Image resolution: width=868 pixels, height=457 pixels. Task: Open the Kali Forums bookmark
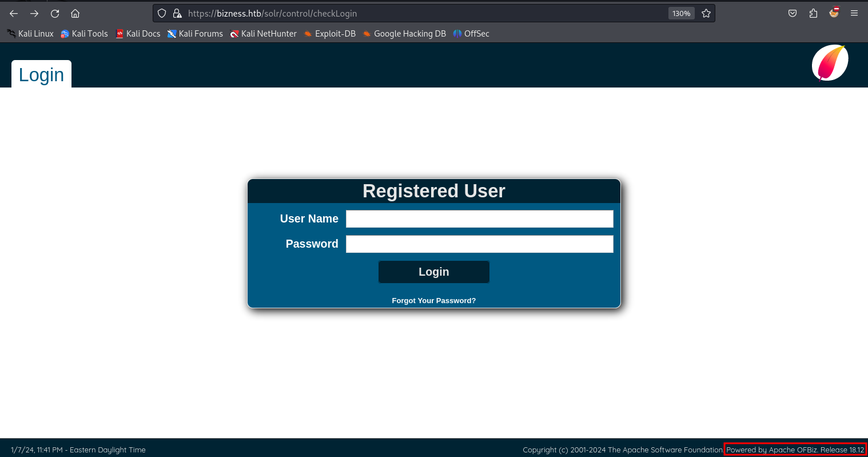195,34
